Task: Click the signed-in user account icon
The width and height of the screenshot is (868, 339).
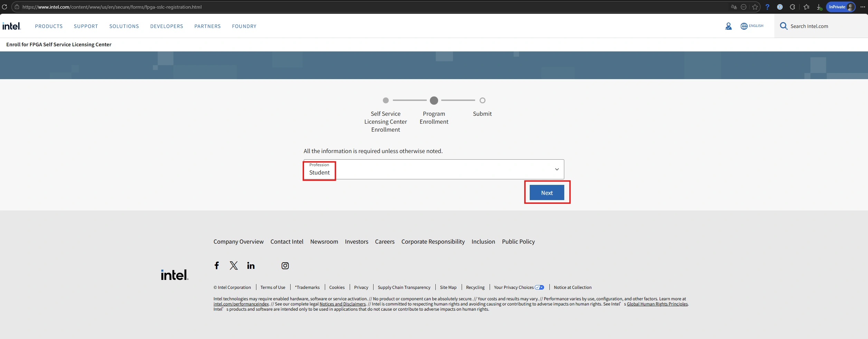Action: click(728, 26)
